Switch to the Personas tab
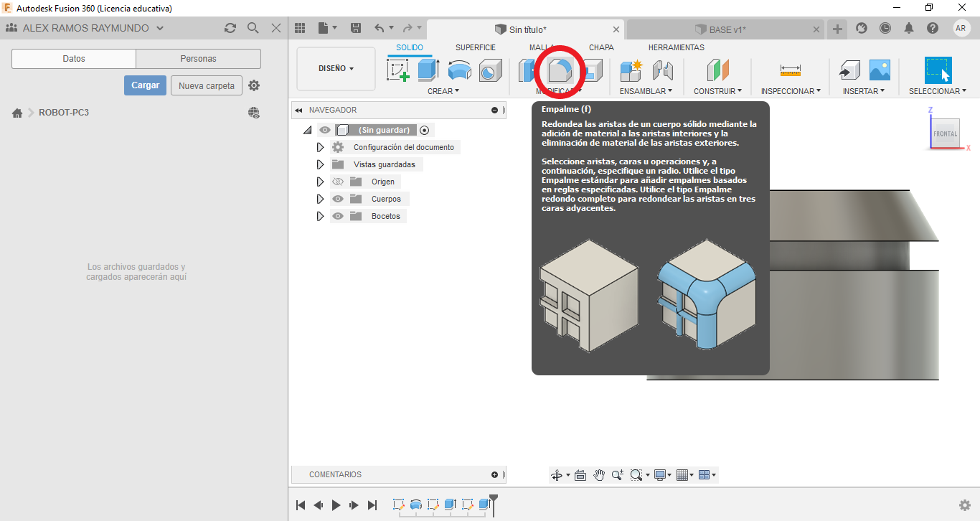The width and height of the screenshot is (980, 521). (x=199, y=59)
